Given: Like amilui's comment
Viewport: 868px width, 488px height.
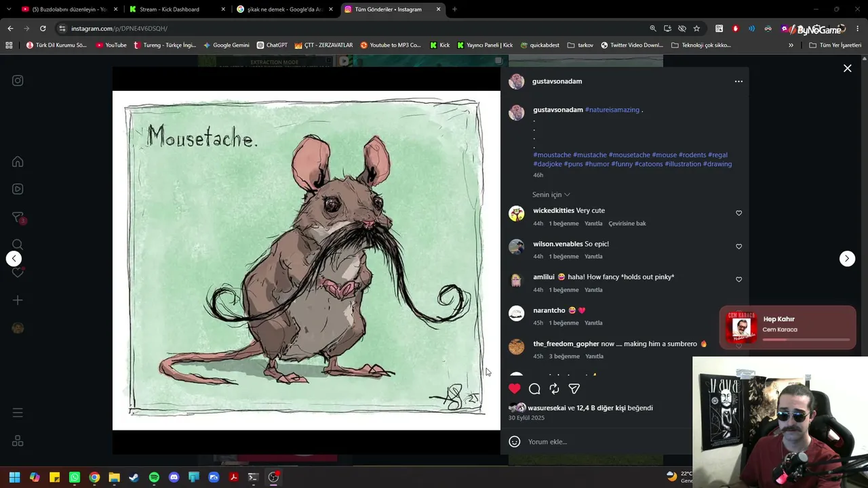Looking at the screenshot, I should point(738,279).
